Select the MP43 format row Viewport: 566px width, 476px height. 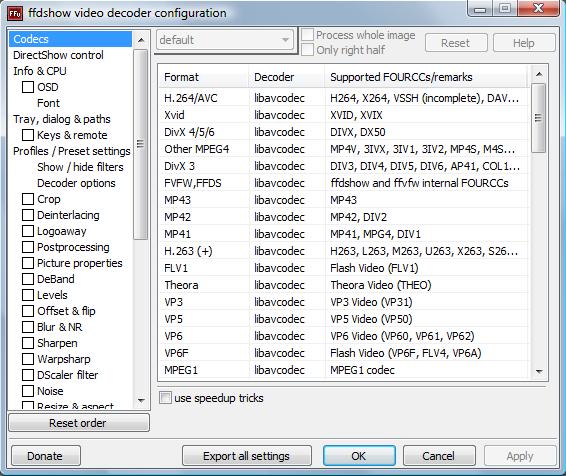click(344, 200)
